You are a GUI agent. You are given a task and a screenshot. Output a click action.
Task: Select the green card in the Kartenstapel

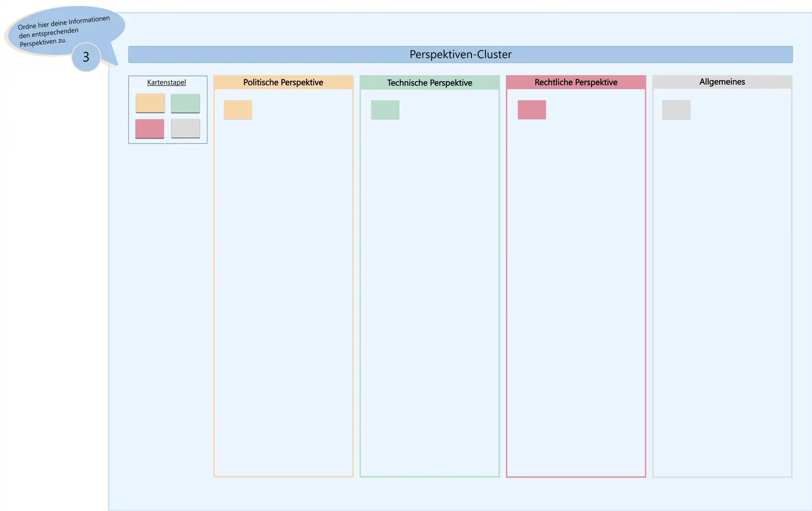[x=185, y=103]
